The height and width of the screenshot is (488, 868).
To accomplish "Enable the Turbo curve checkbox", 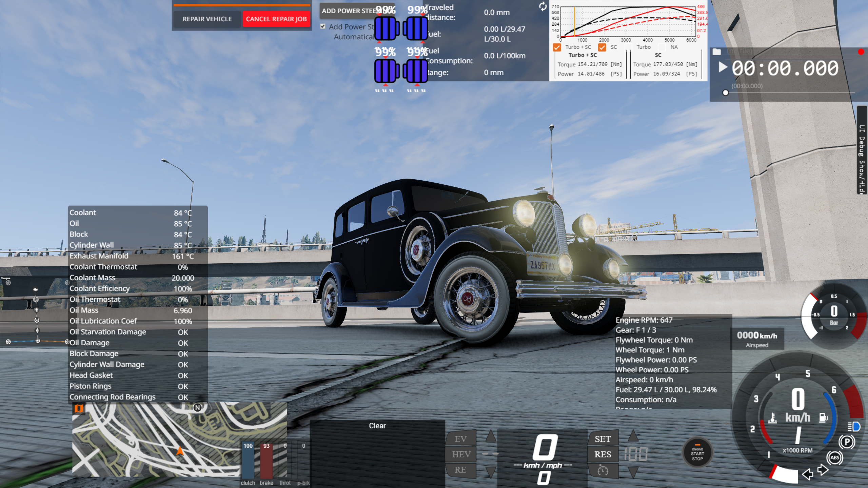I will pyautogui.click(x=629, y=47).
